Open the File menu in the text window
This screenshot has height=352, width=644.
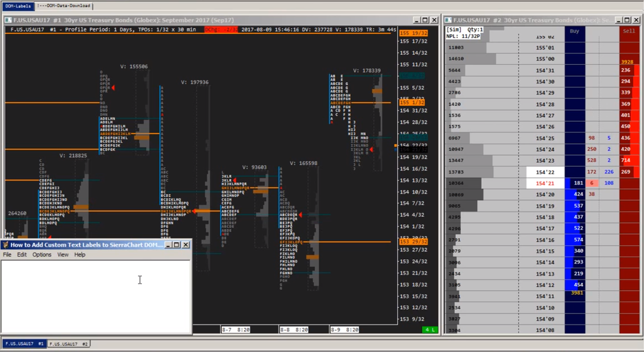pyautogui.click(x=7, y=255)
